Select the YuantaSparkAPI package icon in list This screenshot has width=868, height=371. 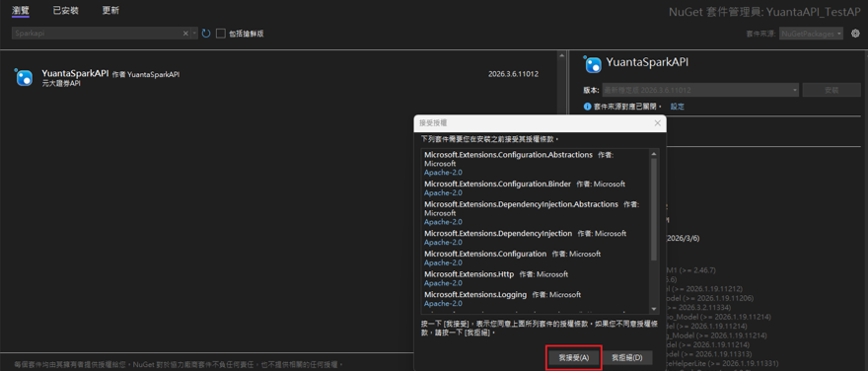(24, 78)
